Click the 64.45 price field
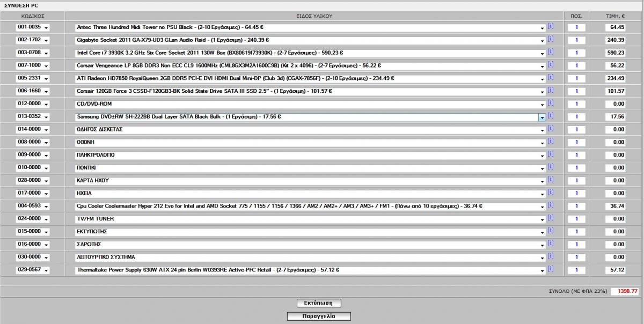This screenshot has width=644, height=324. click(x=615, y=27)
